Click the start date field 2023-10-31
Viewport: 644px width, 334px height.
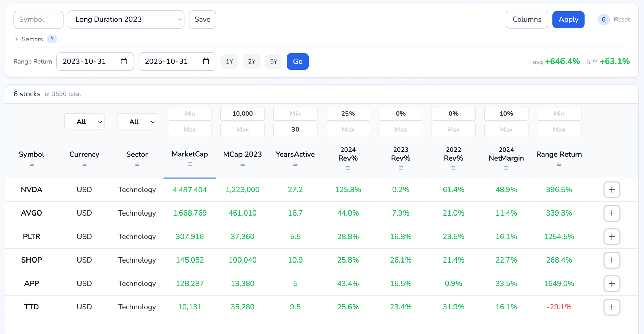point(95,61)
